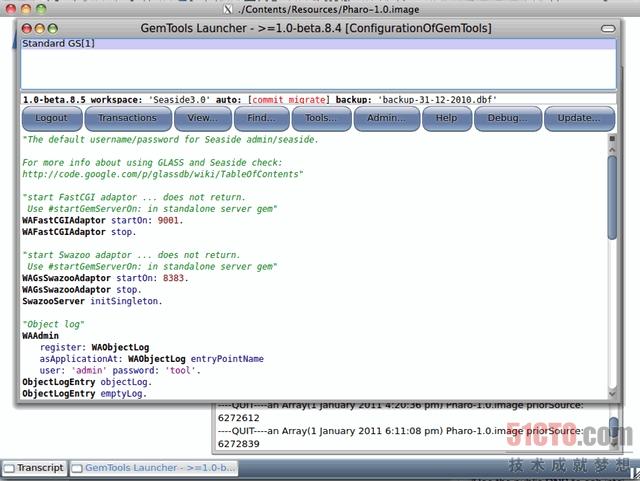Click the default username/password comment line
Viewport: 640px width, 481px height.
[x=170, y=140]
